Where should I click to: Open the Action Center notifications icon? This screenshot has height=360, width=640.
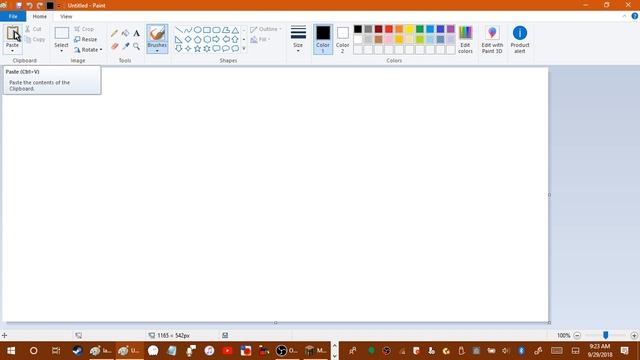624,351
